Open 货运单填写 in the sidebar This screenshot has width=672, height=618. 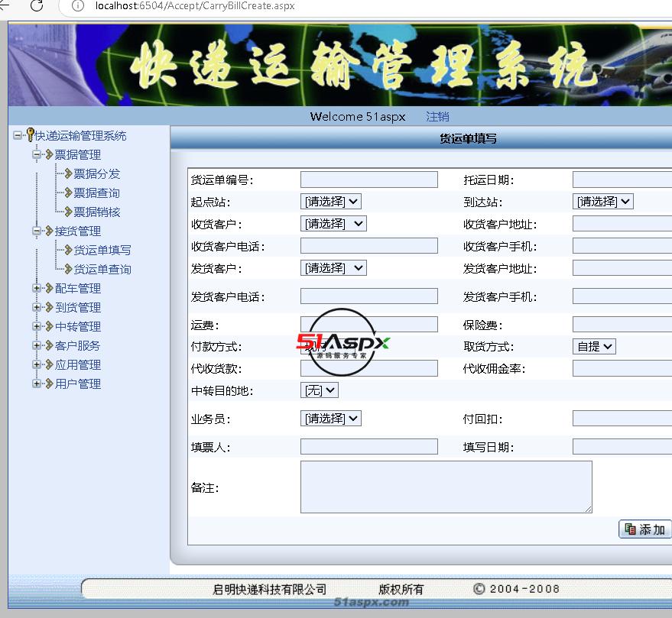tap(102, 250)
